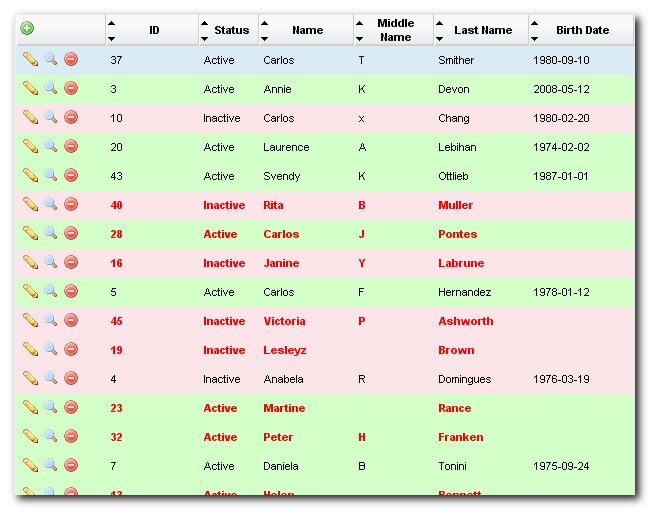
Task: Delete Carlos Hernandez record
Action: tap(71, 291)
